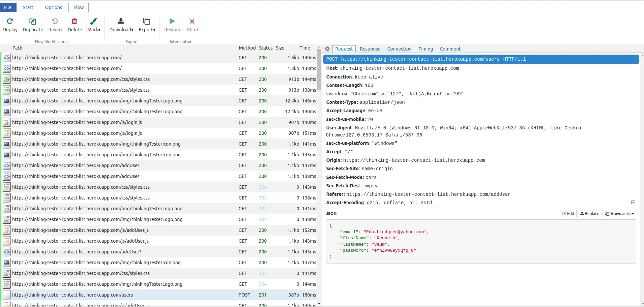Click the add header plus icon
The image size is (644, 307).
pyautogui.click(x=633, y=203)
